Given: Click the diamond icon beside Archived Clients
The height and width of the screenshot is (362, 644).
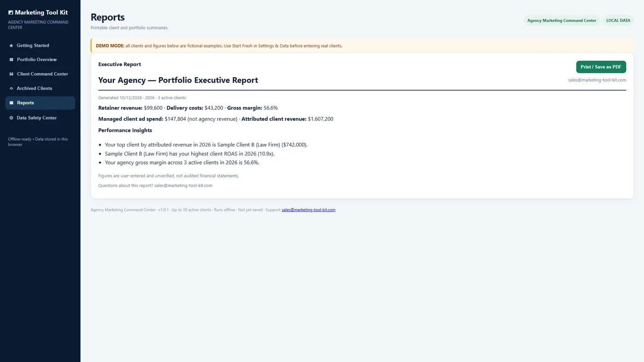Looking at the screenshot, I should 11,88.
